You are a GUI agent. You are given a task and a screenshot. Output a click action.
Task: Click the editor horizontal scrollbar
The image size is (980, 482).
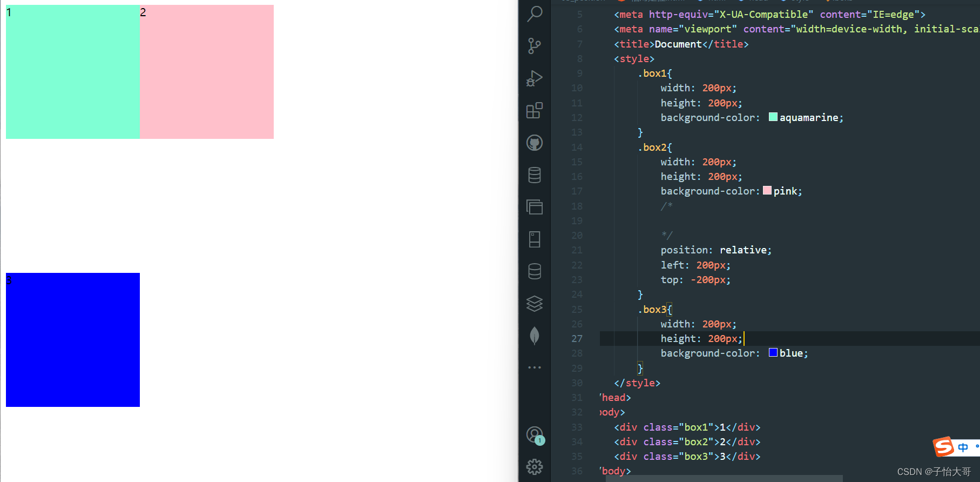724,479
